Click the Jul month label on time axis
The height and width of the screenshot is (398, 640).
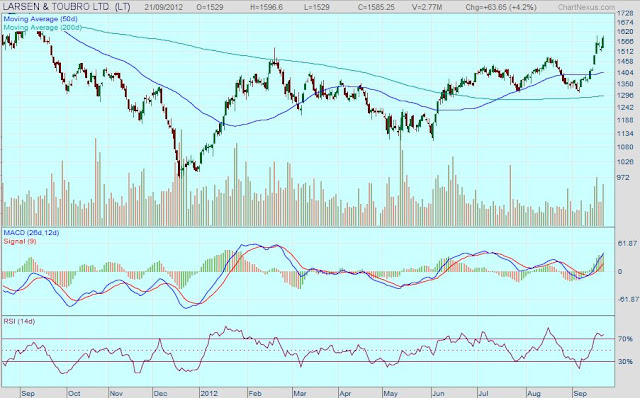483,394
